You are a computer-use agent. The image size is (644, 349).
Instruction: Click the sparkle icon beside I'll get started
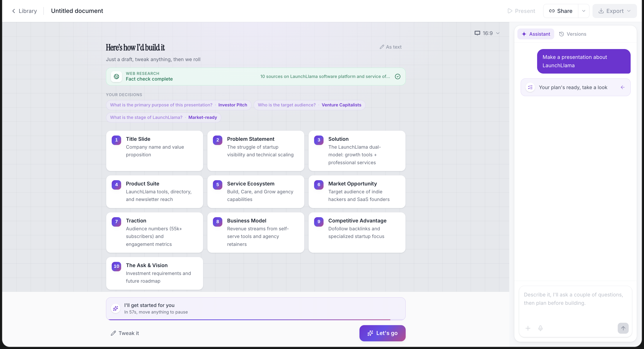[115, 308]
